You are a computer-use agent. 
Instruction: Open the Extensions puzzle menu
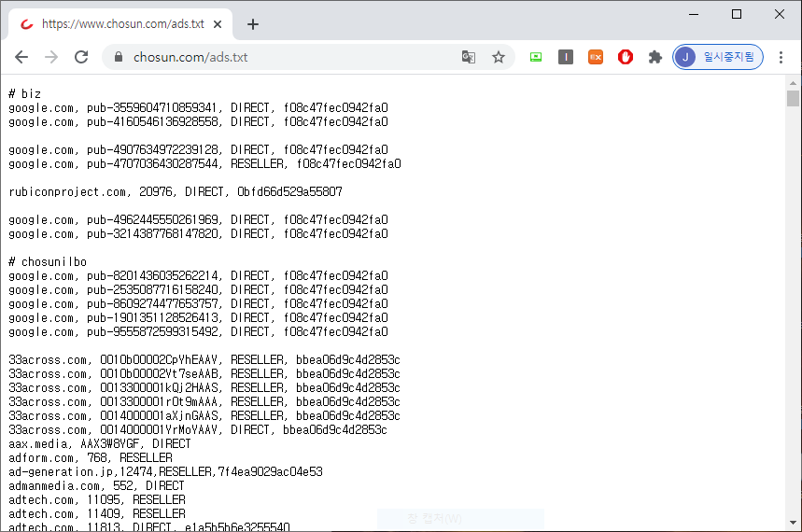point(655,57)
